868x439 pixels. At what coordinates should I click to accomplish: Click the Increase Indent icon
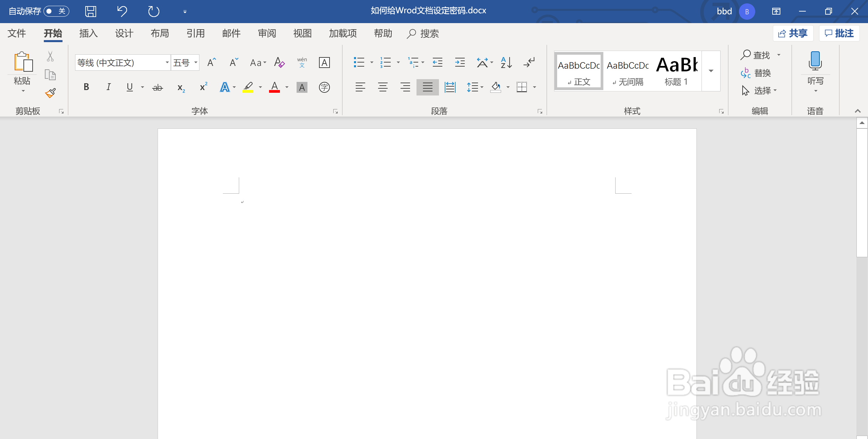click(460, 63)
